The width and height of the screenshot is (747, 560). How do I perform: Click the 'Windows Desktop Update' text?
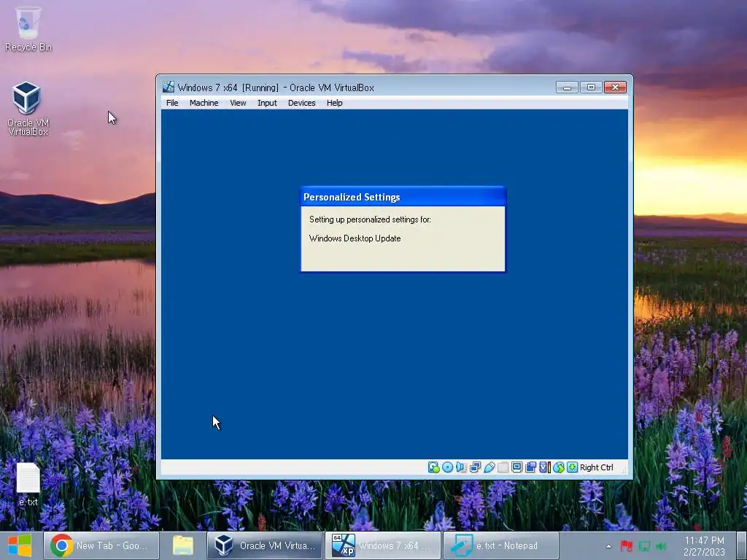click(355, 238)
